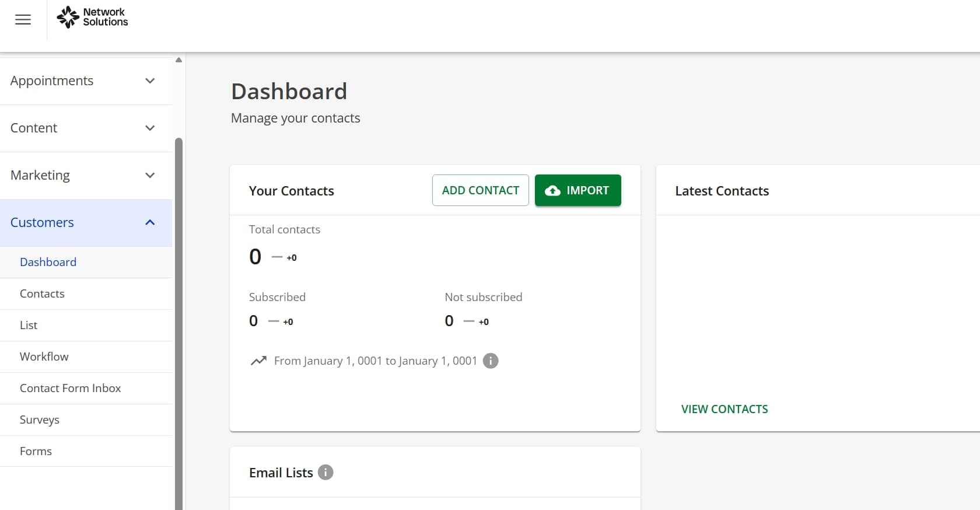Click the 'Manage your contacts' subtitle
Viewport: 980px width, 510px height.
click(x=296, y=118)
